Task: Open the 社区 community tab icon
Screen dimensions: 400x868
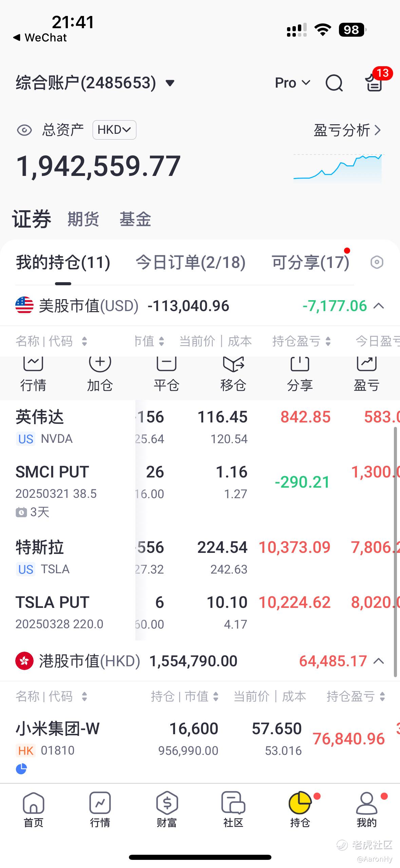Action: pos(233,809)
